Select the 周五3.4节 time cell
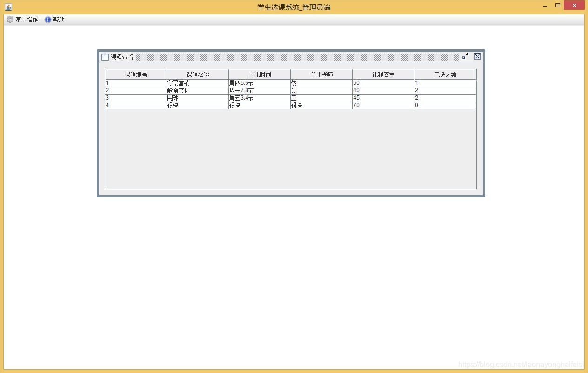 coord(260,98)
